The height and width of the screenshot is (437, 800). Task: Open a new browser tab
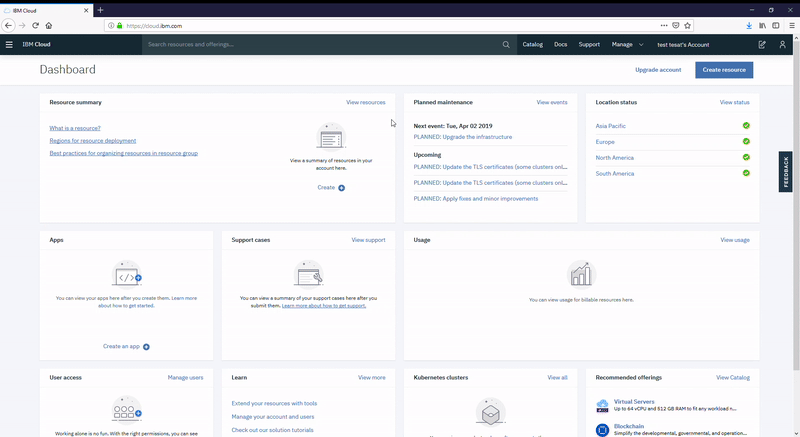[x=101, y=10]
